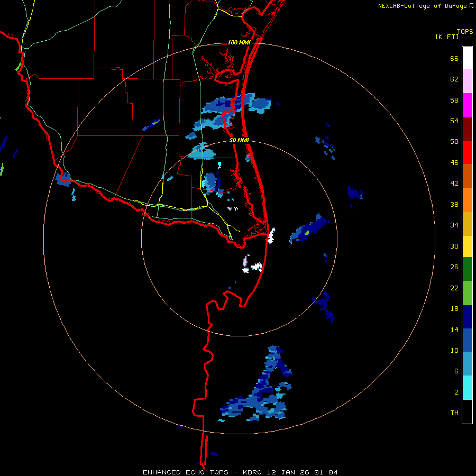Click the '12 JAN 26' date text
476x476 pixels.
[x=288, y=472]
